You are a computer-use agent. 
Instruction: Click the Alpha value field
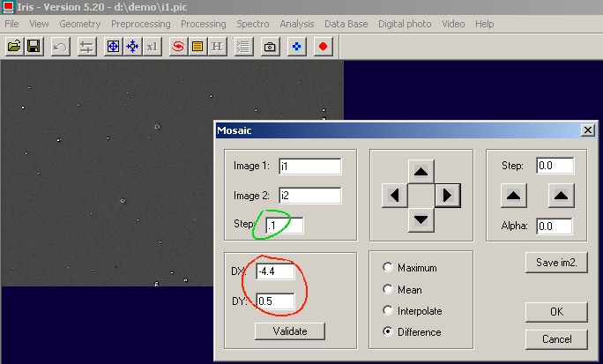[x=555, y=226]
